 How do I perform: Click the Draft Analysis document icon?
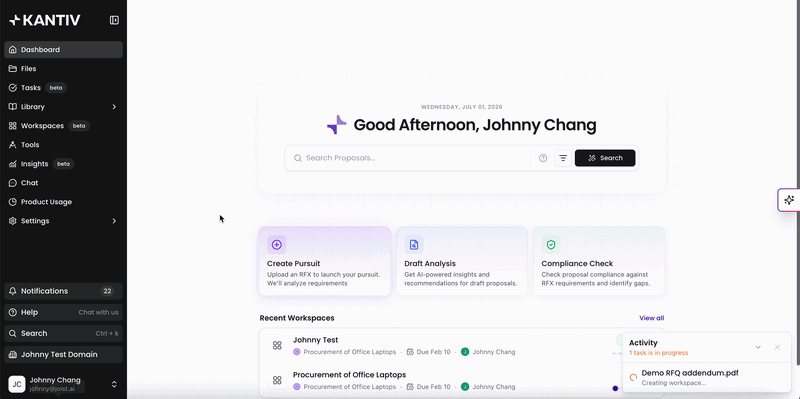point(414,245)
